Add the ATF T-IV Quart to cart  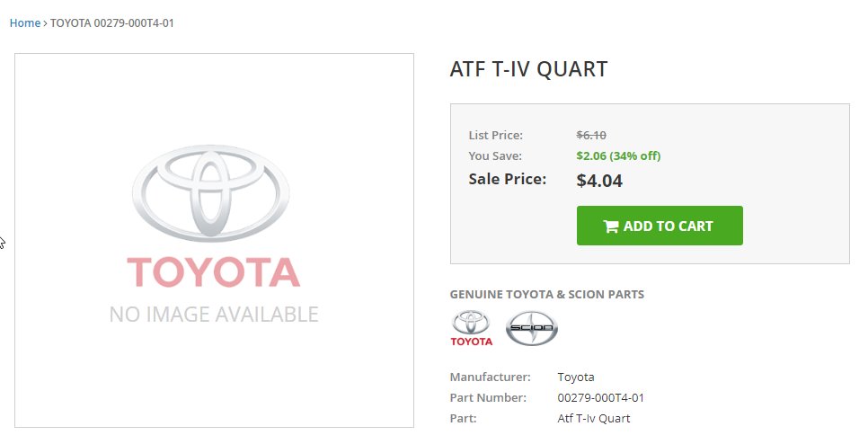tap(660, 226)
